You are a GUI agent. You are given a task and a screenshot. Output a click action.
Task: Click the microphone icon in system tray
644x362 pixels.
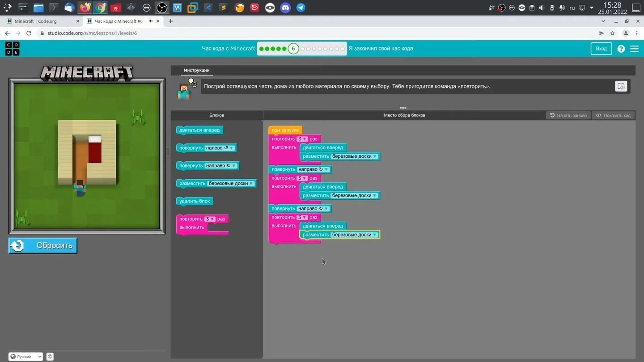562,8
